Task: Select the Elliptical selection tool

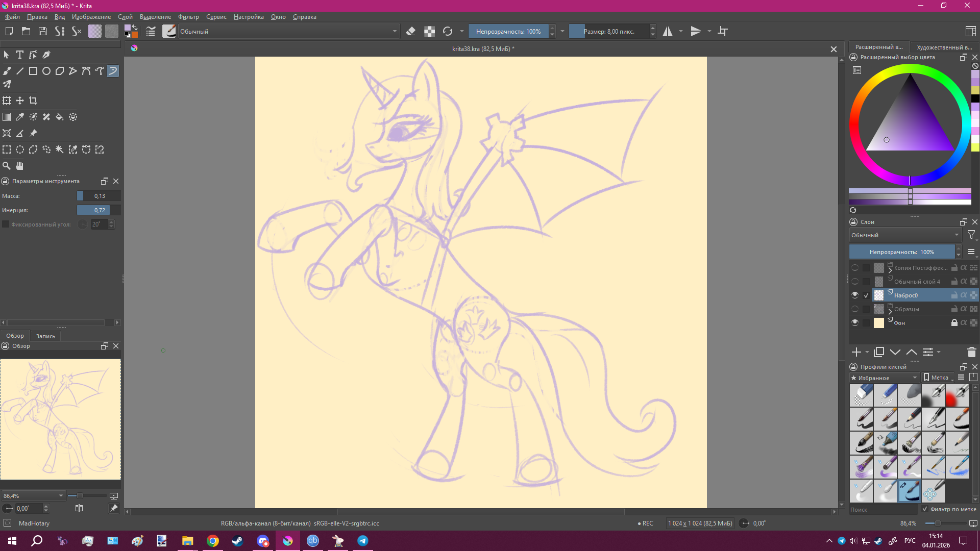Action: (20, 149)
